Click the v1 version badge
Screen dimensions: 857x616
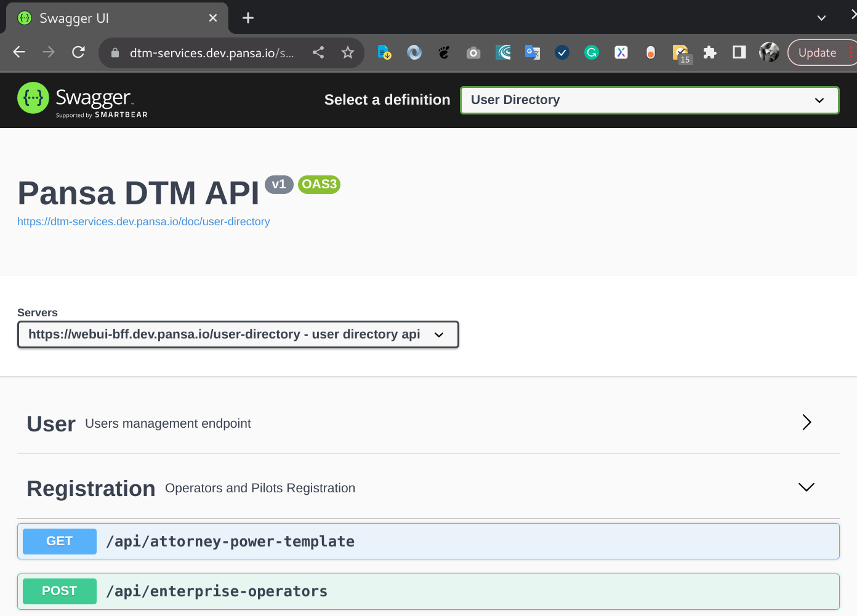[279, 184]
